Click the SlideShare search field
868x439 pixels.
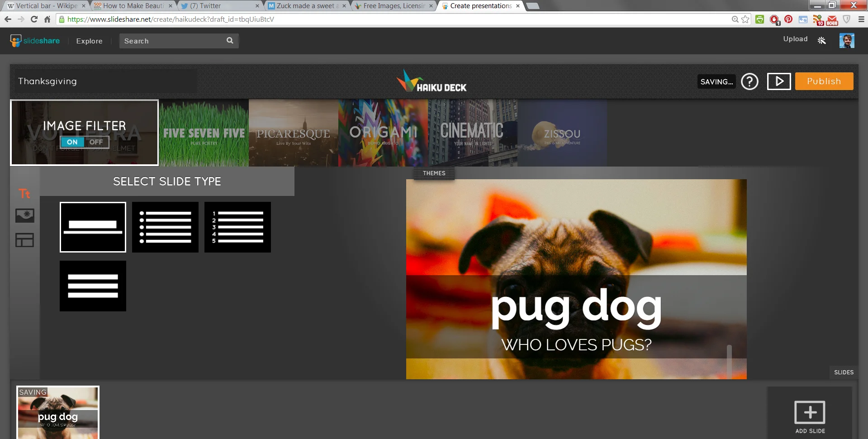point(179,41)
